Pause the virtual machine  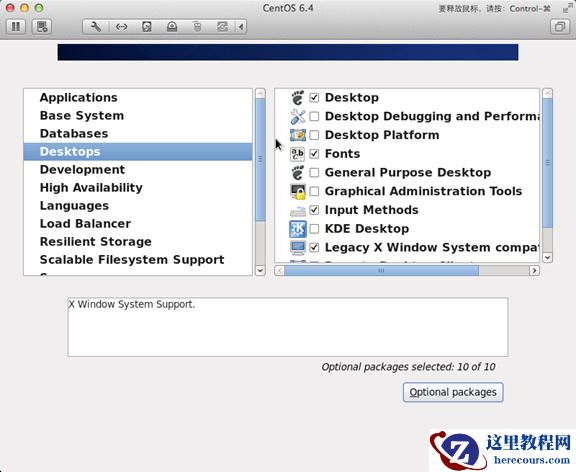[16, 26]
